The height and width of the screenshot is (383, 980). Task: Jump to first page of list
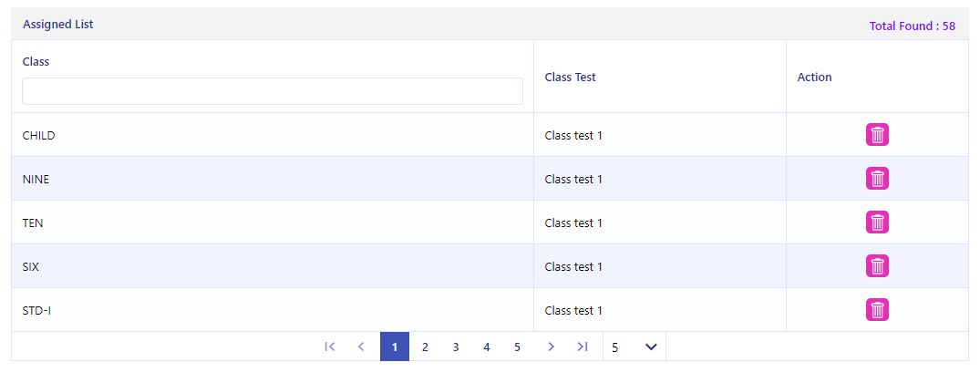(330, 347)
